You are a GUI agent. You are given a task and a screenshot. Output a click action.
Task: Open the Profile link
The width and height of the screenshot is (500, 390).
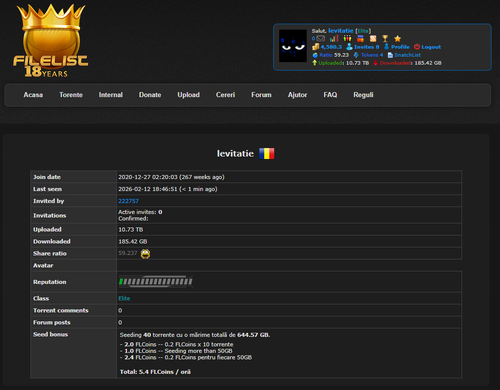tap(400, 47)
